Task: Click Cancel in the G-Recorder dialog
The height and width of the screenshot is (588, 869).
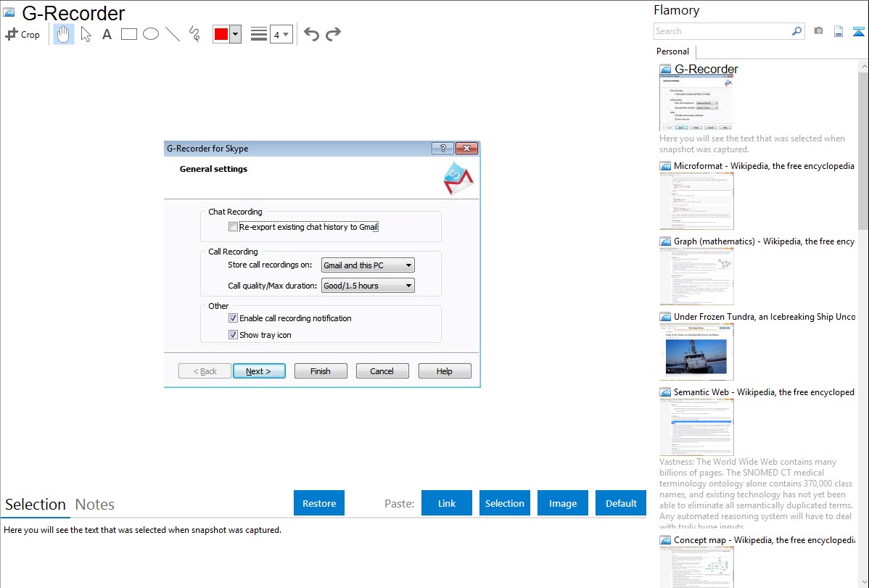Action: click(x=382, y=371)
